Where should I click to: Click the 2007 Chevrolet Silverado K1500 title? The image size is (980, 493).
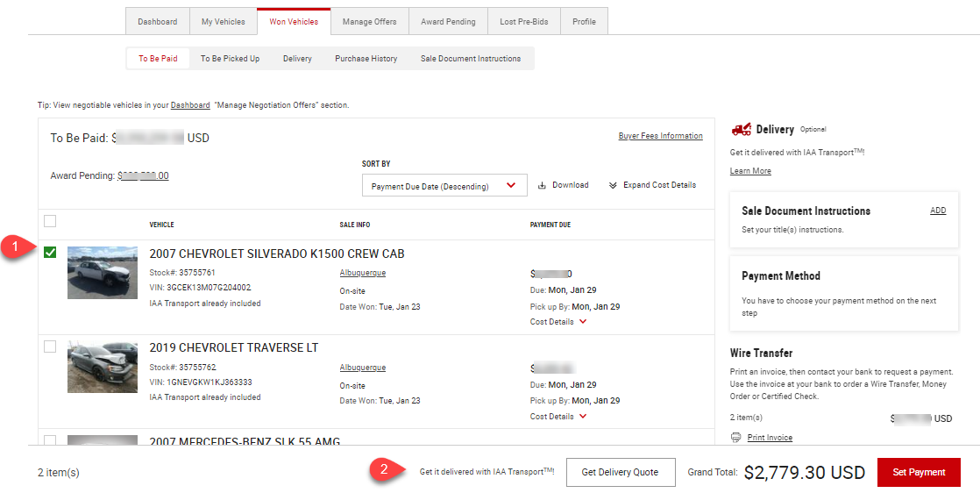277,254
